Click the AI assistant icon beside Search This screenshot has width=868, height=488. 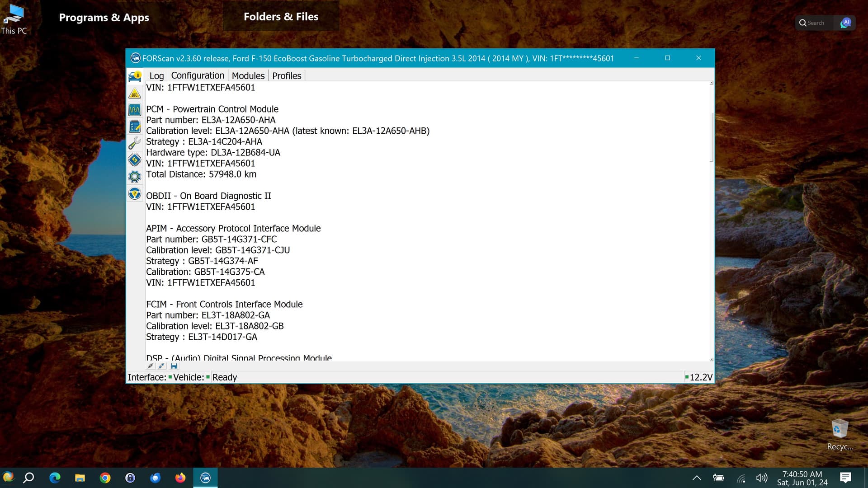pyautogui.click(x=845, y=23)
